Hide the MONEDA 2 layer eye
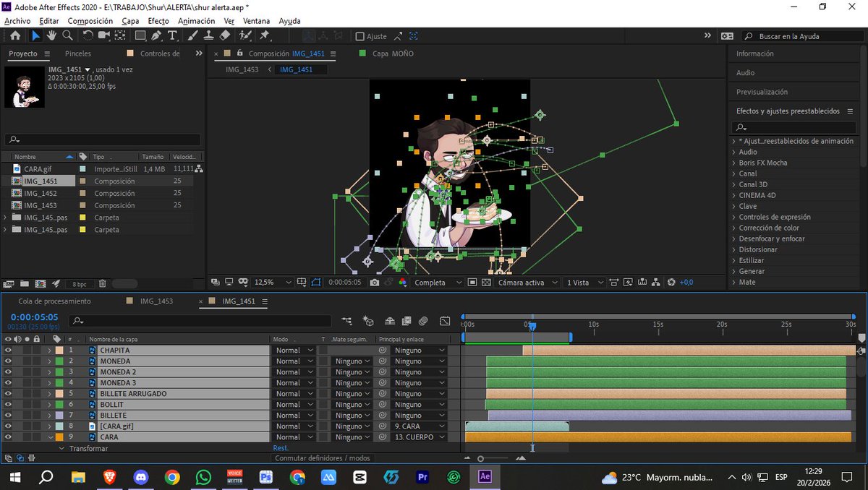 pos(8,372)
